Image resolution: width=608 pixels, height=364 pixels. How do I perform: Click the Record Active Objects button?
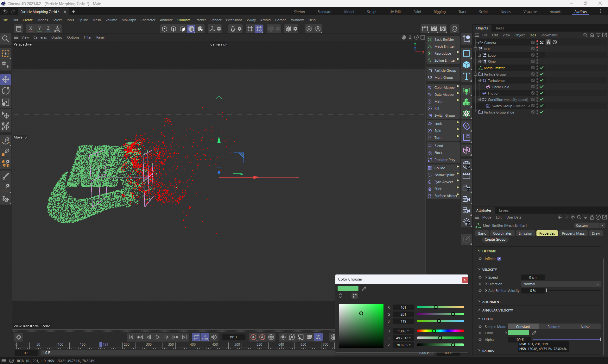tap(253, 337)
